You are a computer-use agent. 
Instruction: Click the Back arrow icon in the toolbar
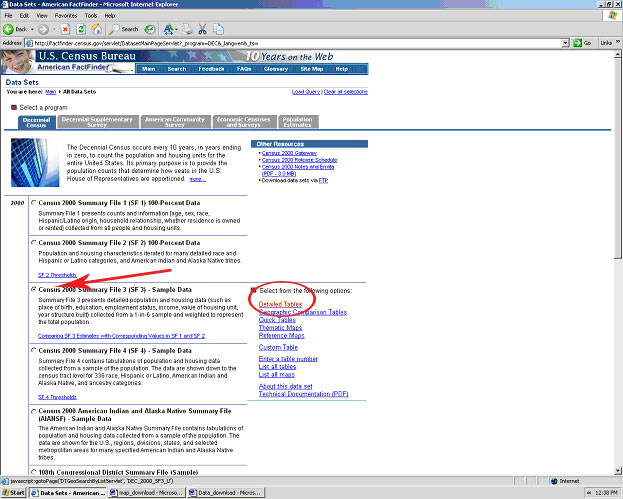(8, 29)
